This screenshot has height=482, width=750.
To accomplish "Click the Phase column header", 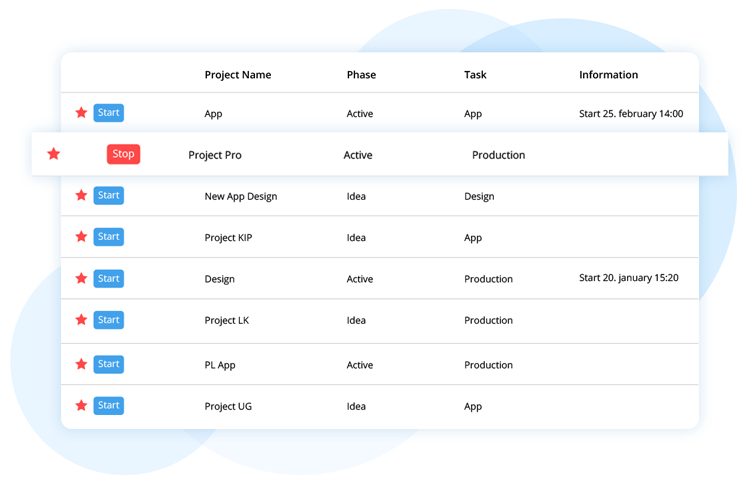I will tap(361, 75).
